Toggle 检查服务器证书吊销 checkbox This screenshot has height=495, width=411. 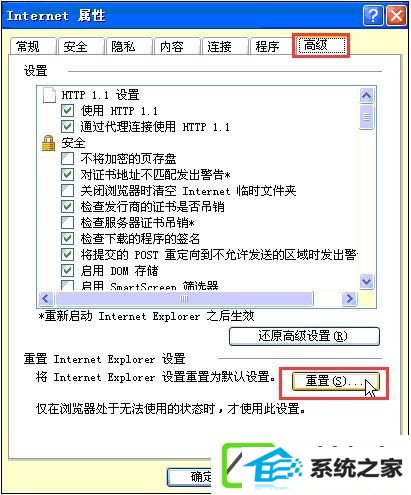[x=67, y=222]
